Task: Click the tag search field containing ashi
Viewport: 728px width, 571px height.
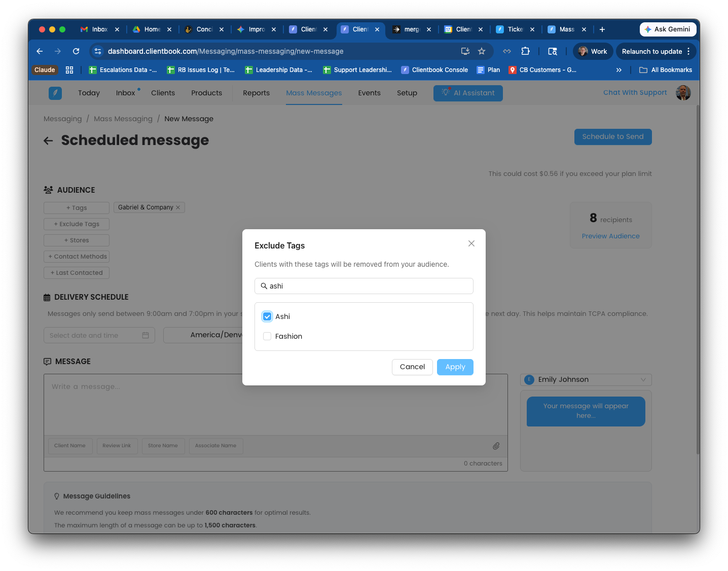Action: coord(364,286)
